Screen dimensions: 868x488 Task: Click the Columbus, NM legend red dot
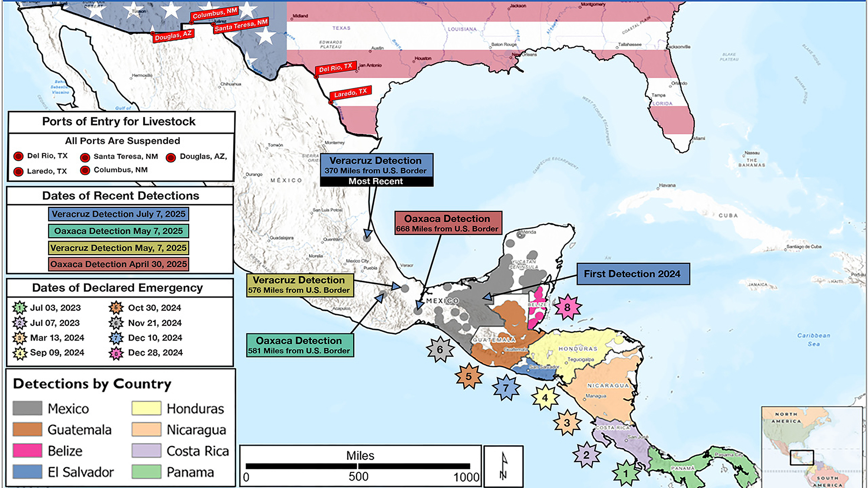click(85, 170)
